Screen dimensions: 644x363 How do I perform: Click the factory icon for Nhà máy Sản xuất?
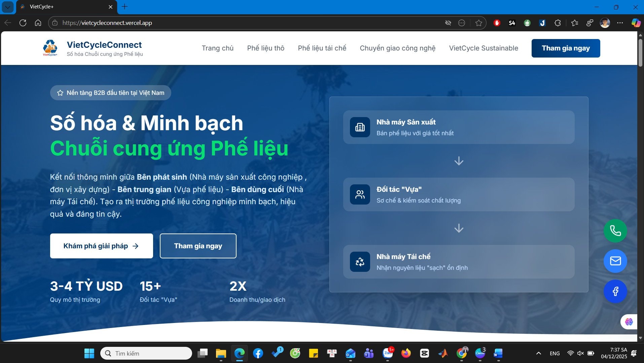click(360, 127)
